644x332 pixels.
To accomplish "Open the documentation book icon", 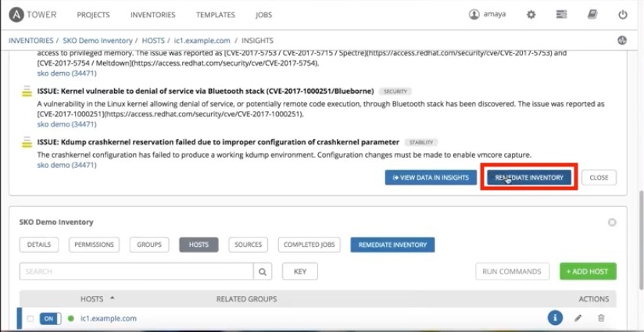I will (x=592, y=15).
